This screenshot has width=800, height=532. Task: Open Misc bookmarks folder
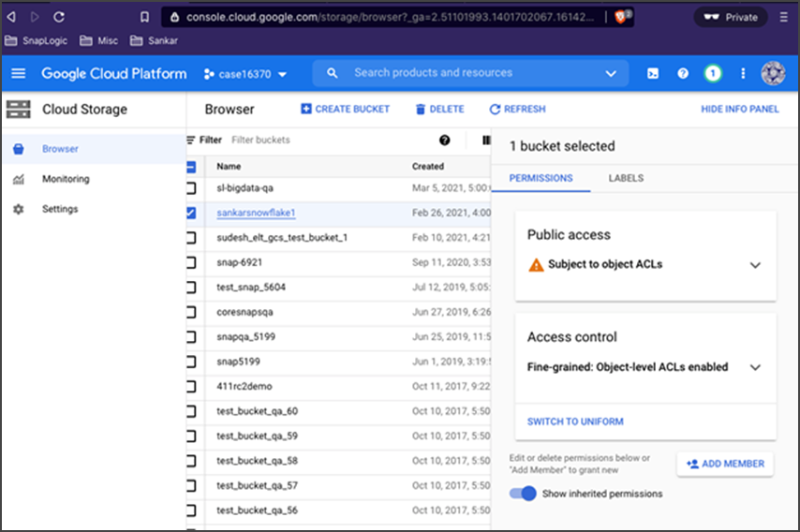tap(99, 41)
